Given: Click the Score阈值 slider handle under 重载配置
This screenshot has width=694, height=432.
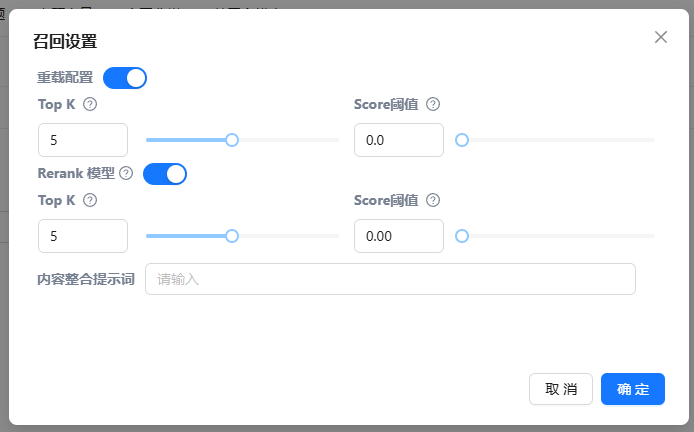Looking at the screenshot, I should tap(462, 140).
